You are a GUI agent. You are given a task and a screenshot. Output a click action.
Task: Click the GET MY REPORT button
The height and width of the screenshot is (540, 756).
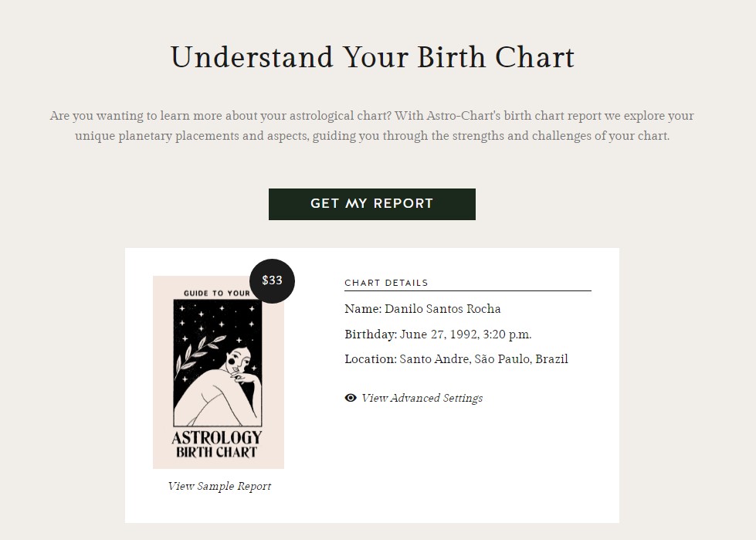click(371, 204)
